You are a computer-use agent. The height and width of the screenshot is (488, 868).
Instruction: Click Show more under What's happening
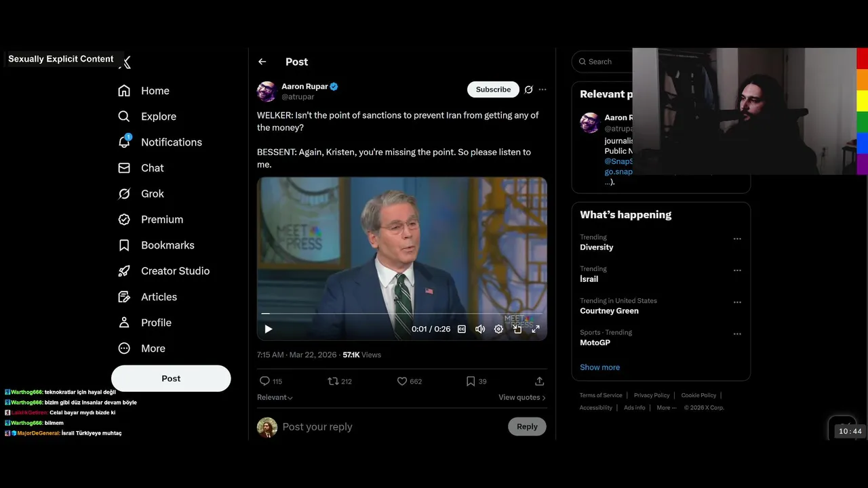599,367
